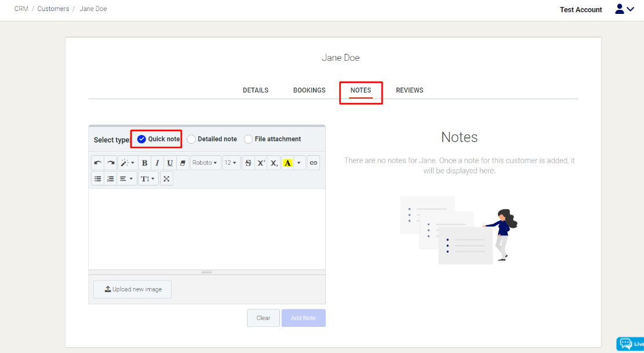Viewport: 644px width, 353px height.
Task: Select the Detailed note option
Action: coord(191,139)
